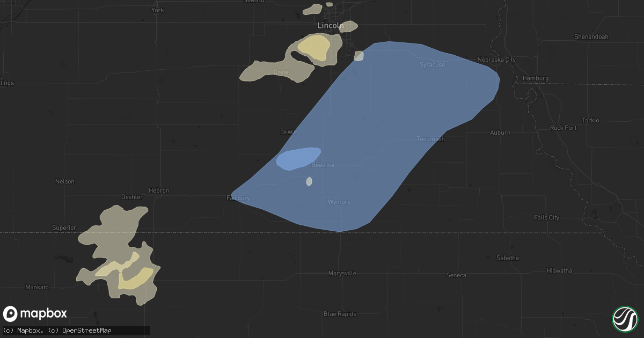Select the Beatrice city label
644x338 pixels.
point(323,165)
